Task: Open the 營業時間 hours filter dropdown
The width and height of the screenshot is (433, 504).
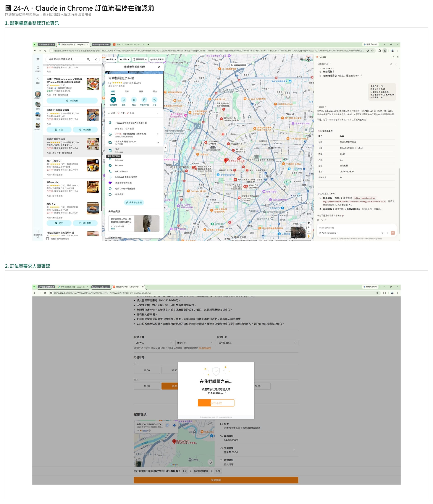Action: click(x=140, y=59)
